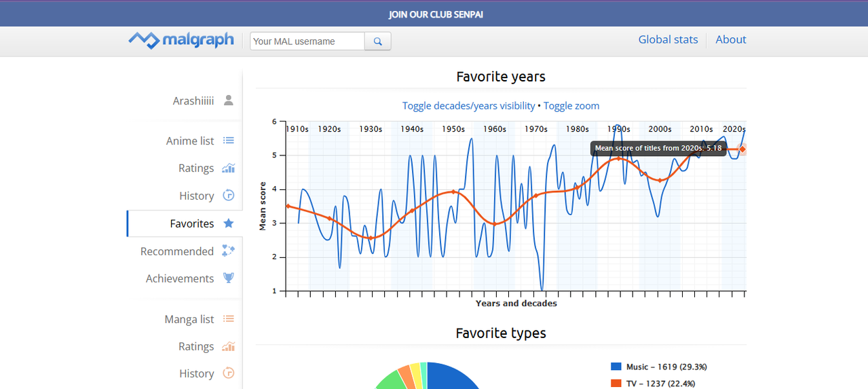Open manga History section

point(197,373)
